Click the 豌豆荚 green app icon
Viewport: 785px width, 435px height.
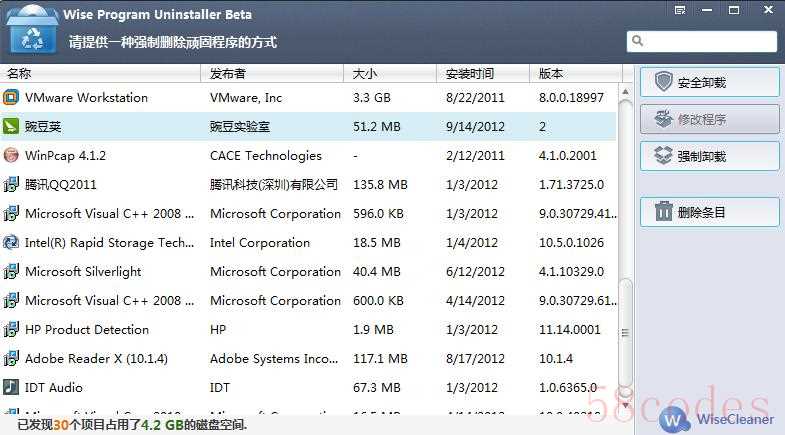pyautogui.click(x=11, y=127)
